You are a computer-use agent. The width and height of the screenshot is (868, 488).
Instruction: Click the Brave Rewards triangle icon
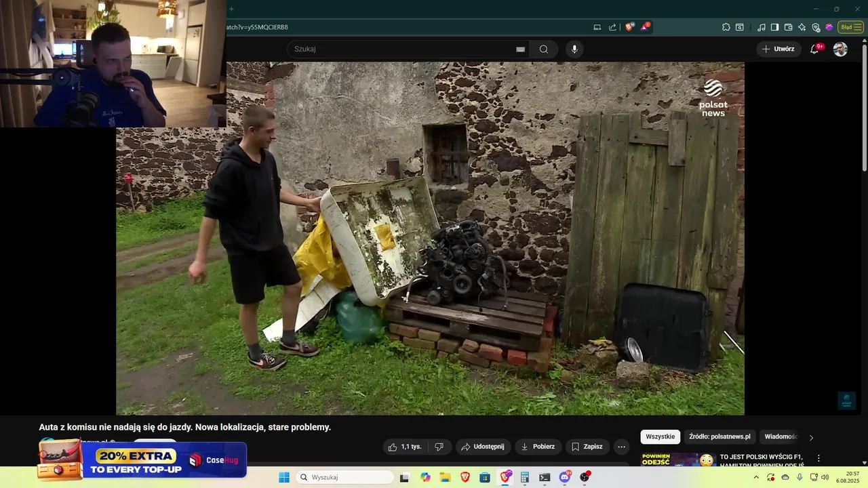645,27
